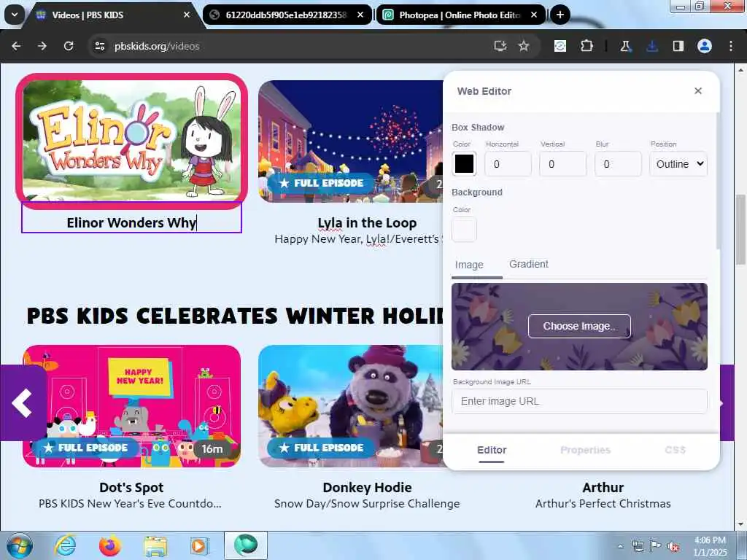The width and height of the screenshot is (747, 560).
Task: Click the Chrome Labs flask icon
Action: coord(625,46)
